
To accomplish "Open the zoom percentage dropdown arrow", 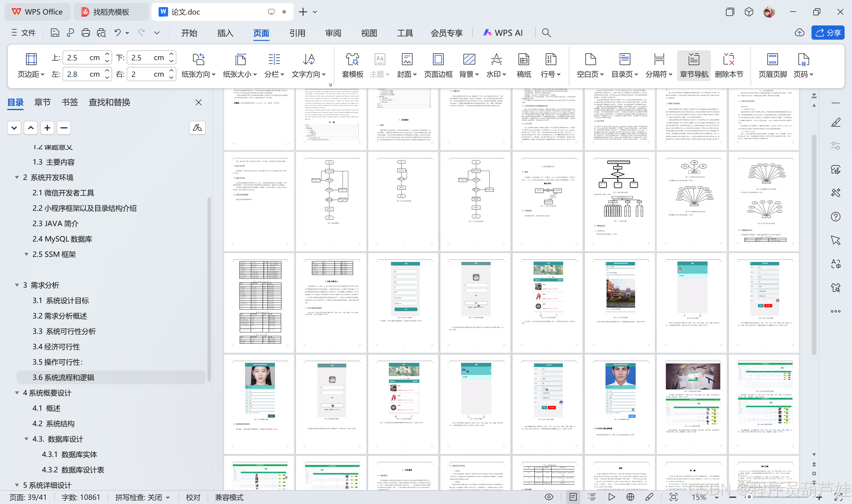I will pyautogui.click(x=716, y=497).
